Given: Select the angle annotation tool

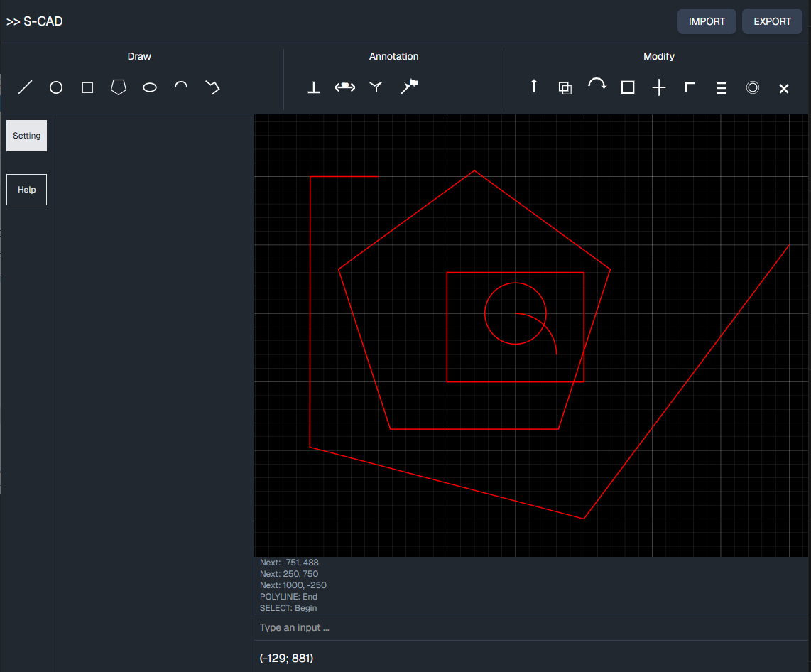Looking at the screenshot, I should pyautogui.click(x=376, y=87).
